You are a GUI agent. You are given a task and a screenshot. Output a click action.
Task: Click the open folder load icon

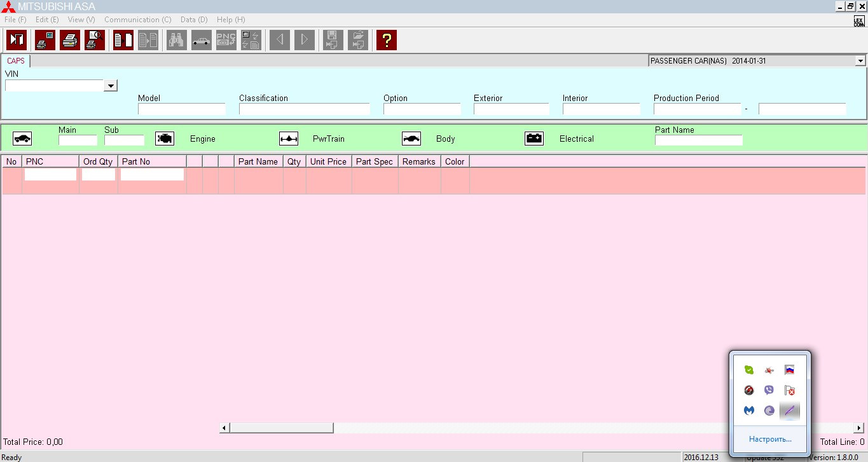click(x=358, y=40)
